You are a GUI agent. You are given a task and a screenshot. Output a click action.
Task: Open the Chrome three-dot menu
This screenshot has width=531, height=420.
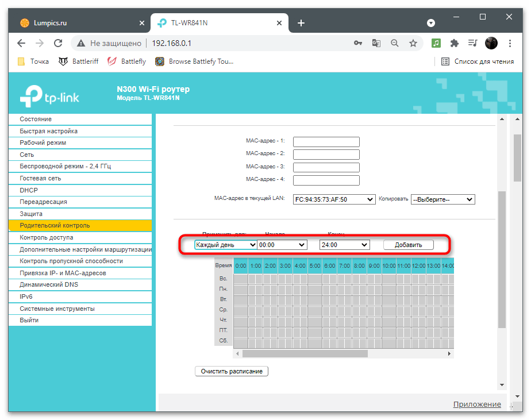click(510, 43)
